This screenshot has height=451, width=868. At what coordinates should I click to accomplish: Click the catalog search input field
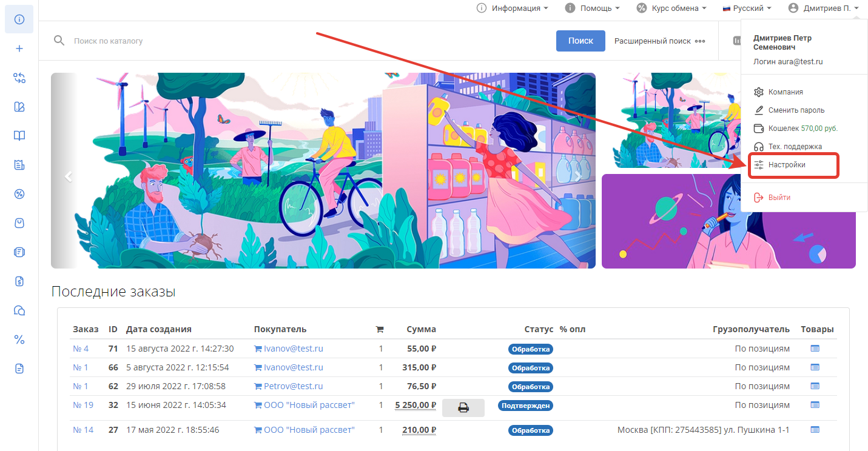303,41
